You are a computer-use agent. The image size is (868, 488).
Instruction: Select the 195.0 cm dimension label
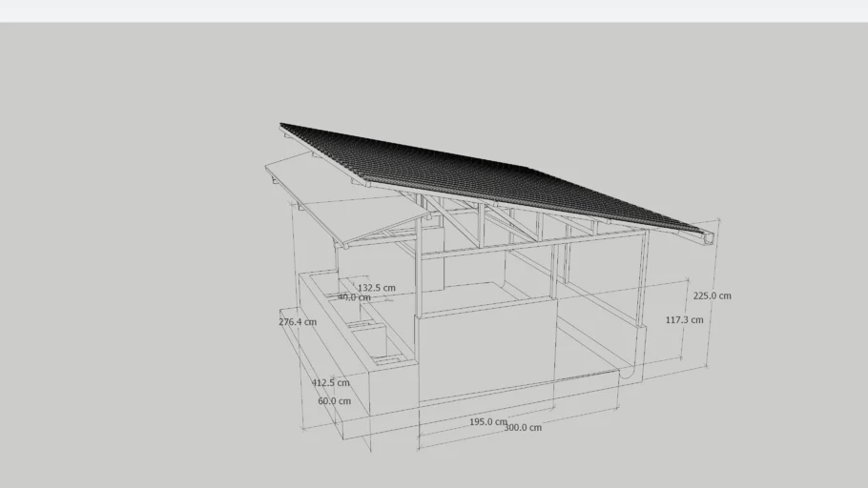pos(487,421)
